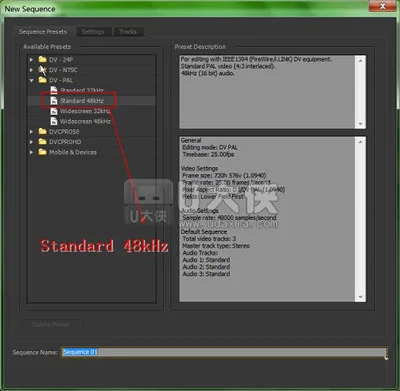Click the Sequence Name input field
400x391 pixels.
click(x=224, y=352)
